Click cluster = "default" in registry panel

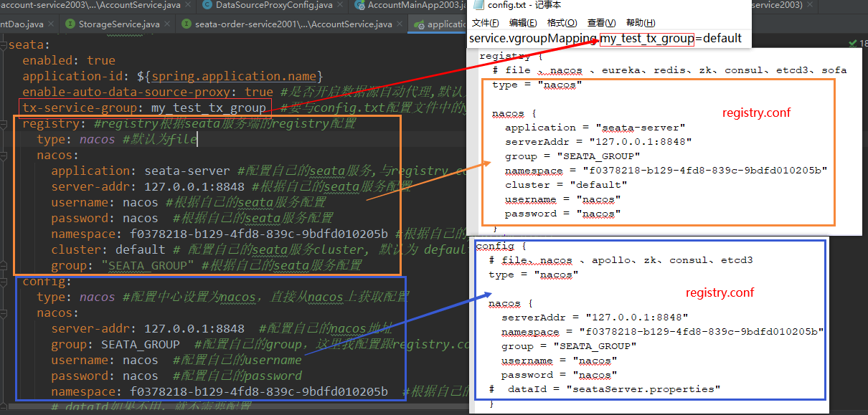(566, 185)
